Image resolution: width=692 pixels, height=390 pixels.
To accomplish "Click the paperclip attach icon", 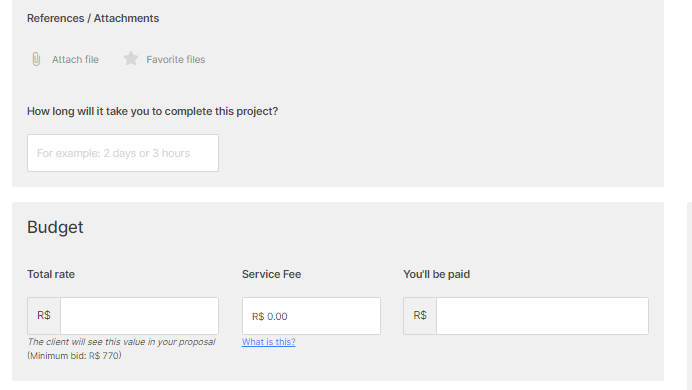I will pyautogui.click(x=36, y=59).
